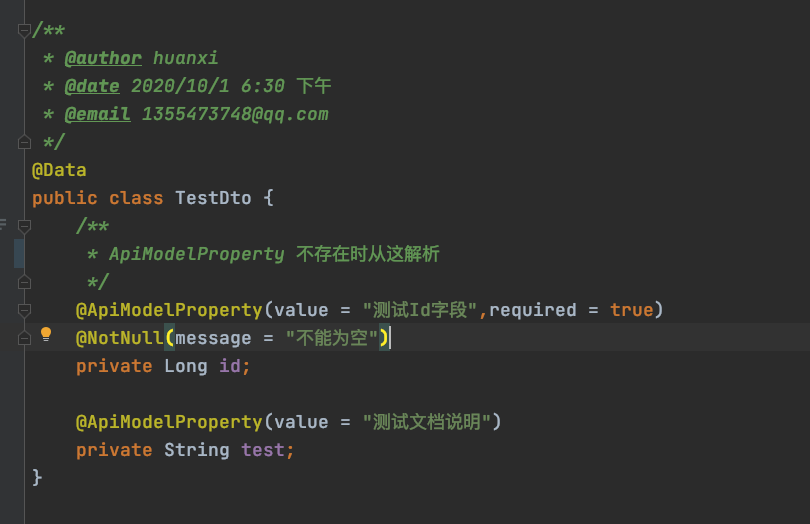Click the small lines icon at far-left edge

tap(3, 224)
